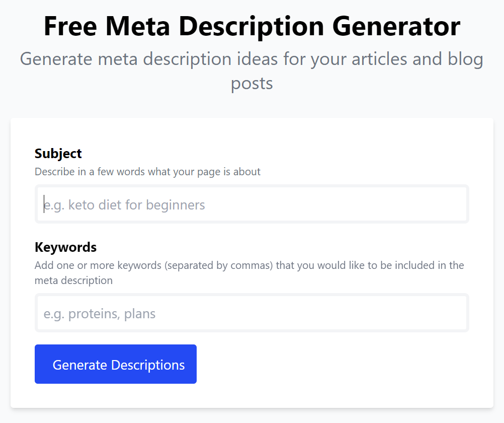The image size is (504, 423).
Task: Click the "Free Meta Description Generator" heading
Action: coord(251,26)
